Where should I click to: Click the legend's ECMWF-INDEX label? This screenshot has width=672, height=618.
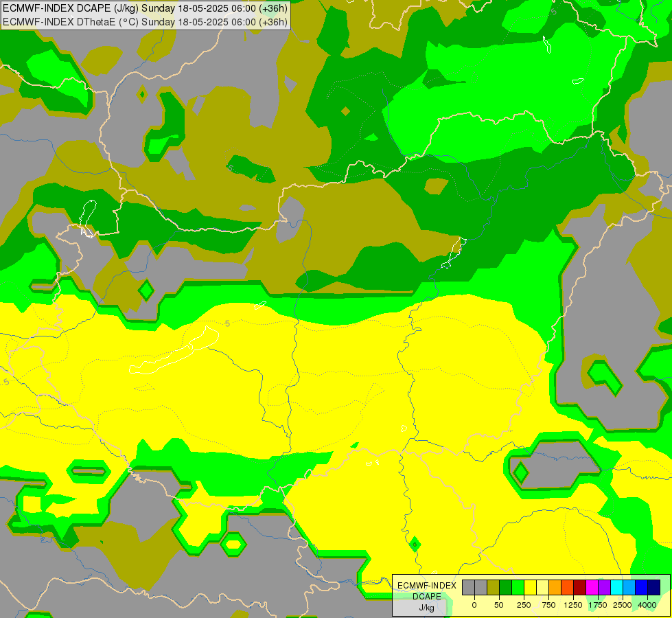(427, 586)
